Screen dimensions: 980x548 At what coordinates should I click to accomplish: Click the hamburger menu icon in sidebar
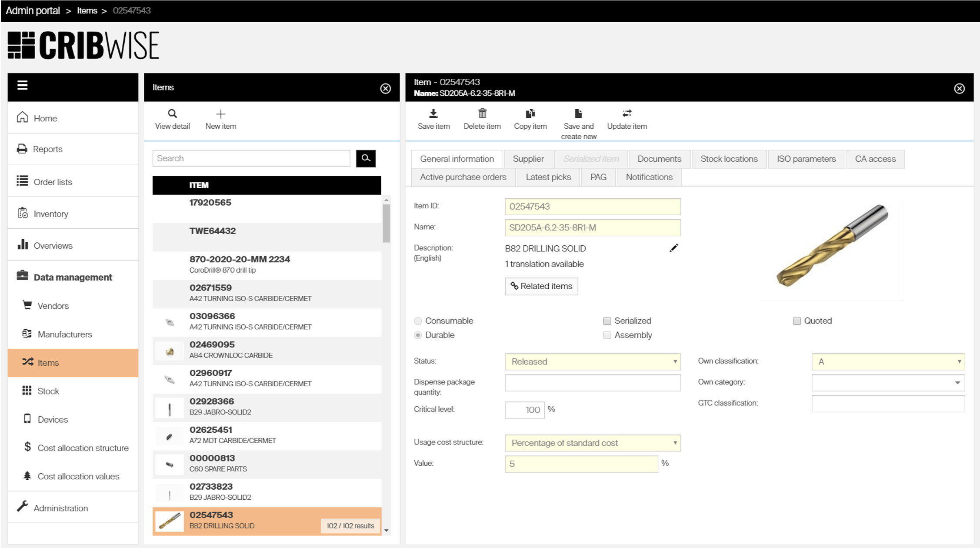coord(23,86)
